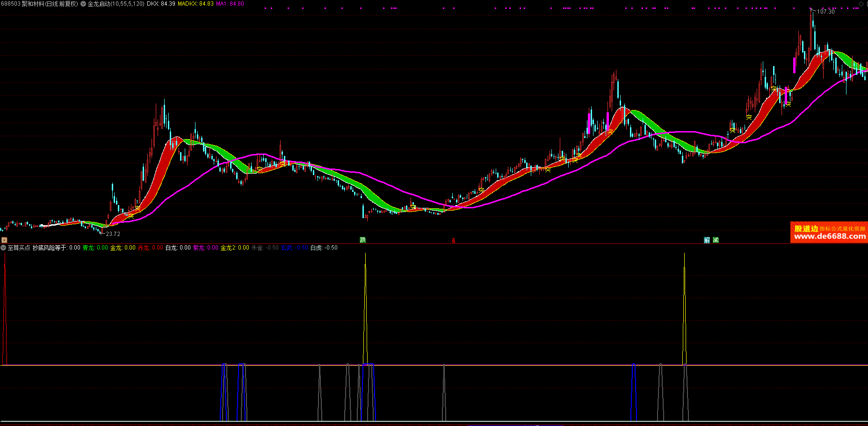Click the green 减 event marker
This screenshot has height=426, width=868.
click(716, 240)
